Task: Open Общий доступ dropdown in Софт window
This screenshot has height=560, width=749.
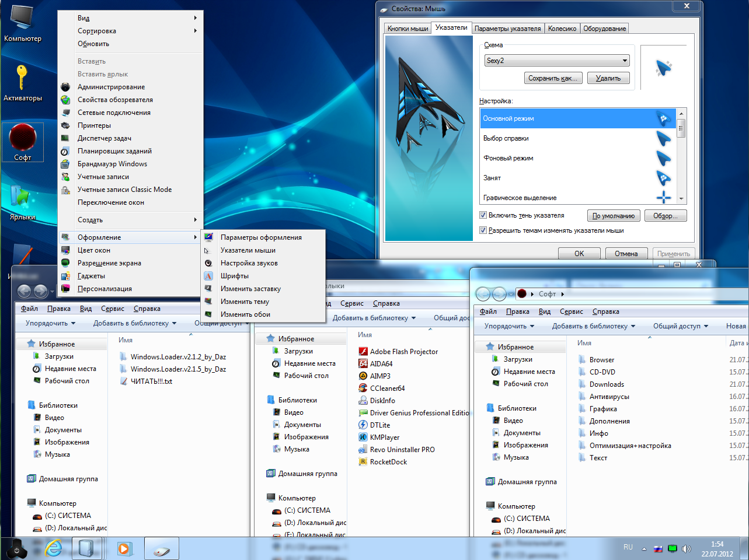Action: point(681,326)
